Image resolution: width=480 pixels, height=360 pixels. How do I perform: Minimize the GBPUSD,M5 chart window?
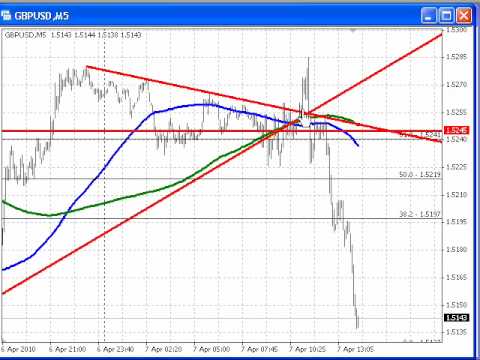pyautogui.click(x=429, y=16)
